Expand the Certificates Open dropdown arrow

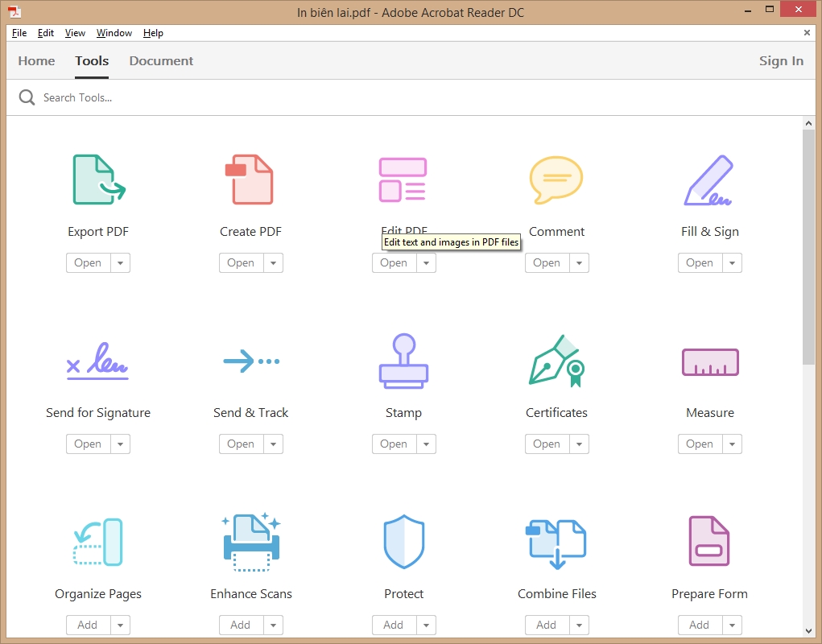[x=580, y=444]
